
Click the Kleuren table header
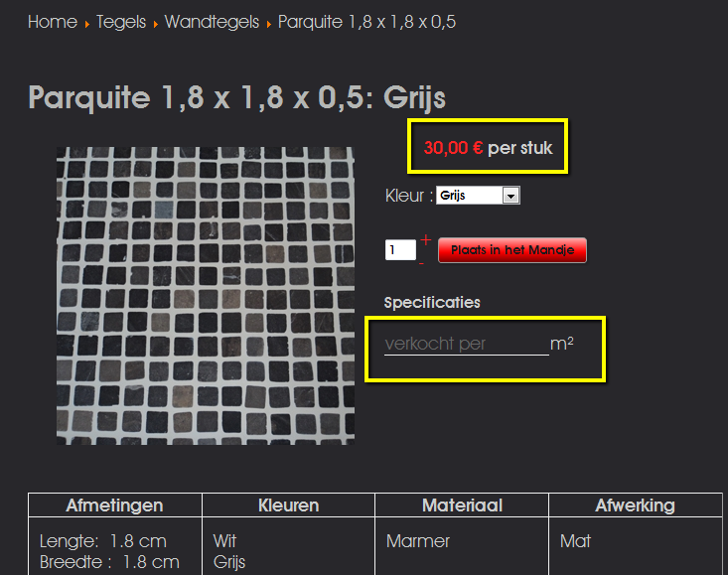tap(289, 505)
